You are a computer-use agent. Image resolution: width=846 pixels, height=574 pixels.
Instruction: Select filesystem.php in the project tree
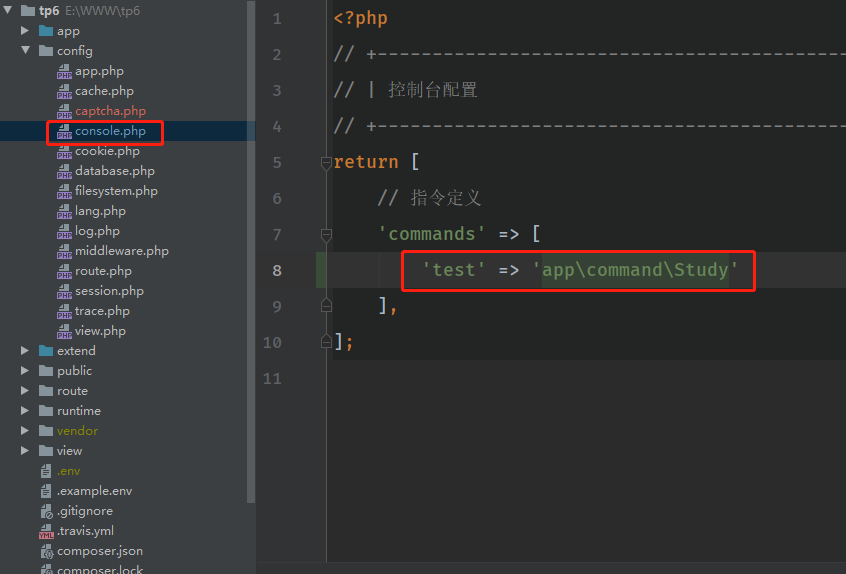(117, 191)
